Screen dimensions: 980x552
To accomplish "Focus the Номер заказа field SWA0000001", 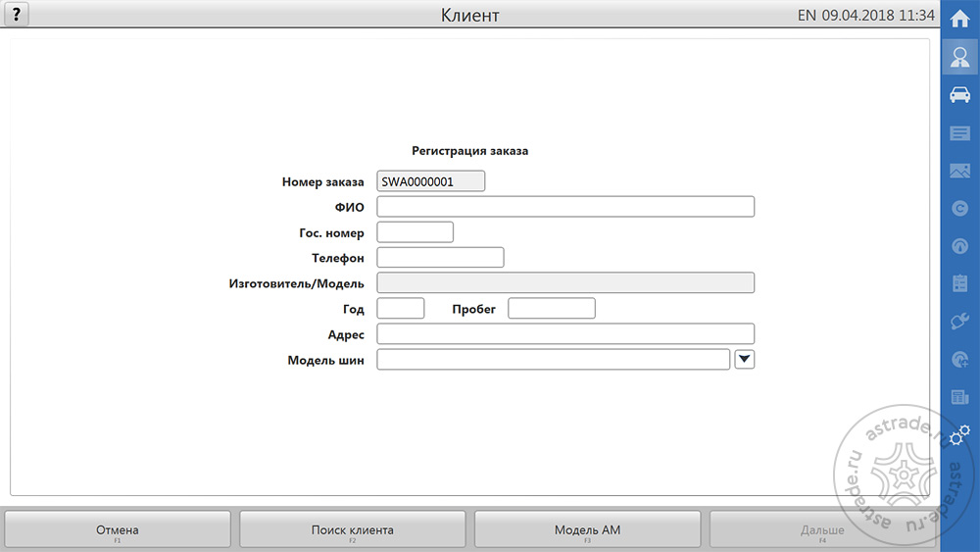I will point(430,181).
